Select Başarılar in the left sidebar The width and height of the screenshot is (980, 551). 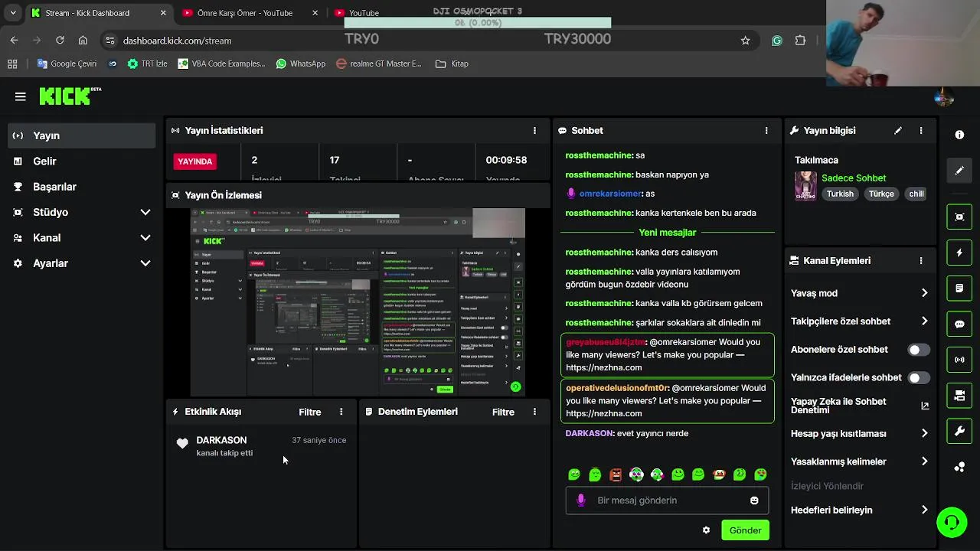click(81, 187)
